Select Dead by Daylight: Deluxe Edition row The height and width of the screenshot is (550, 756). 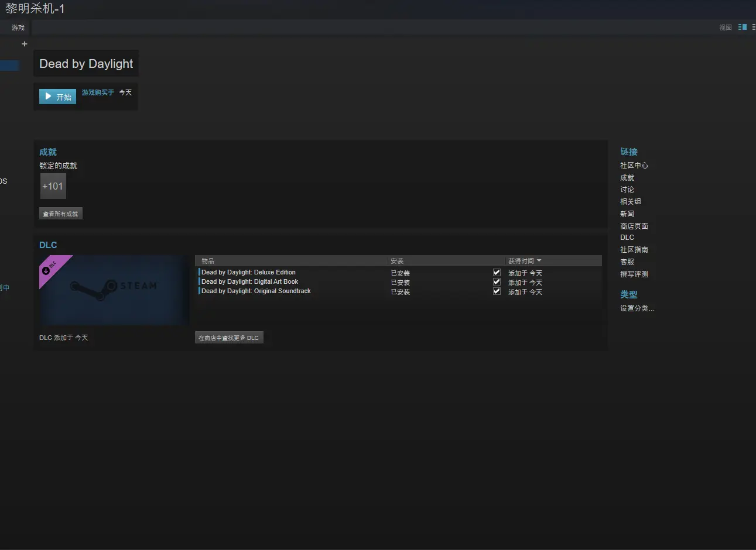click(x=399, y=273)
